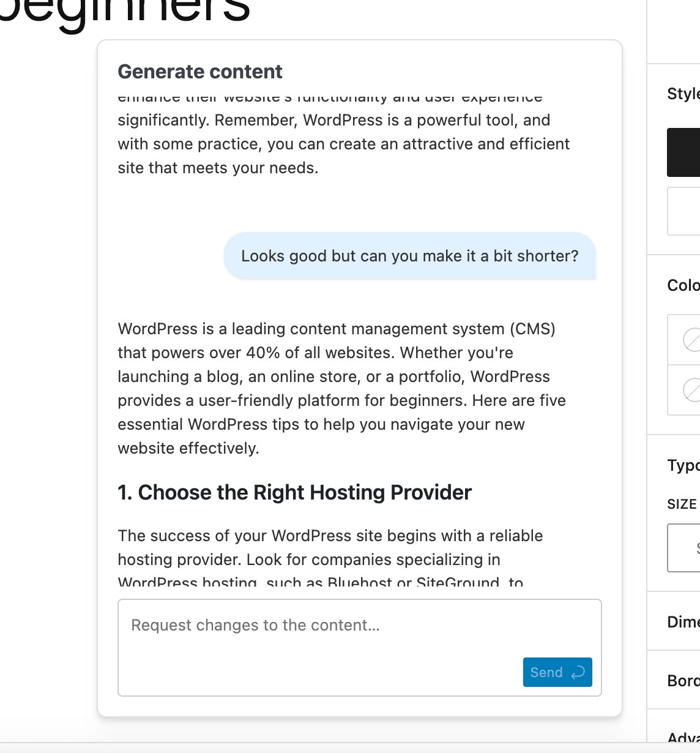The height and width of the screenshot is (753, 700).
Task: Select the white outline block style option
Action: click(684, 211)
